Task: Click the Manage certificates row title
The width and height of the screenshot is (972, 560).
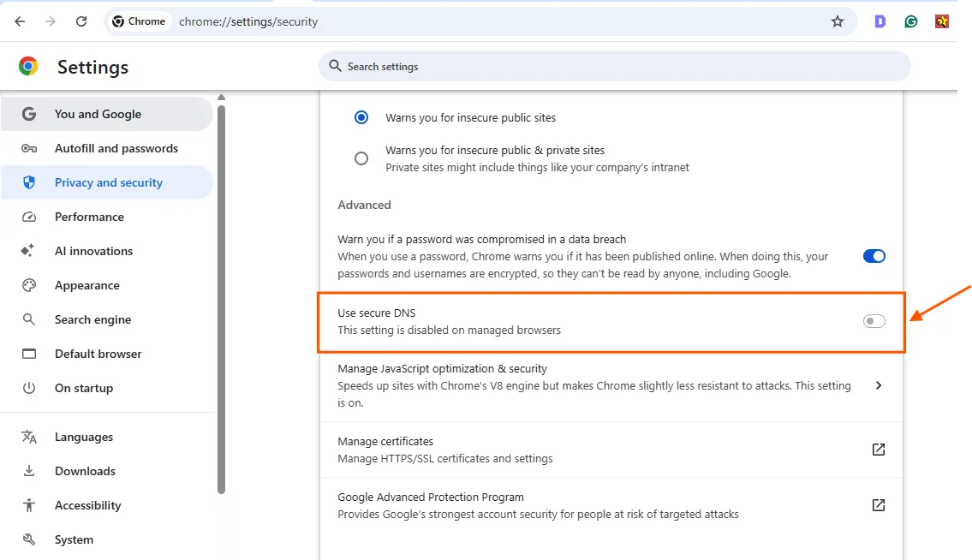Action: (x=385, y=442)
